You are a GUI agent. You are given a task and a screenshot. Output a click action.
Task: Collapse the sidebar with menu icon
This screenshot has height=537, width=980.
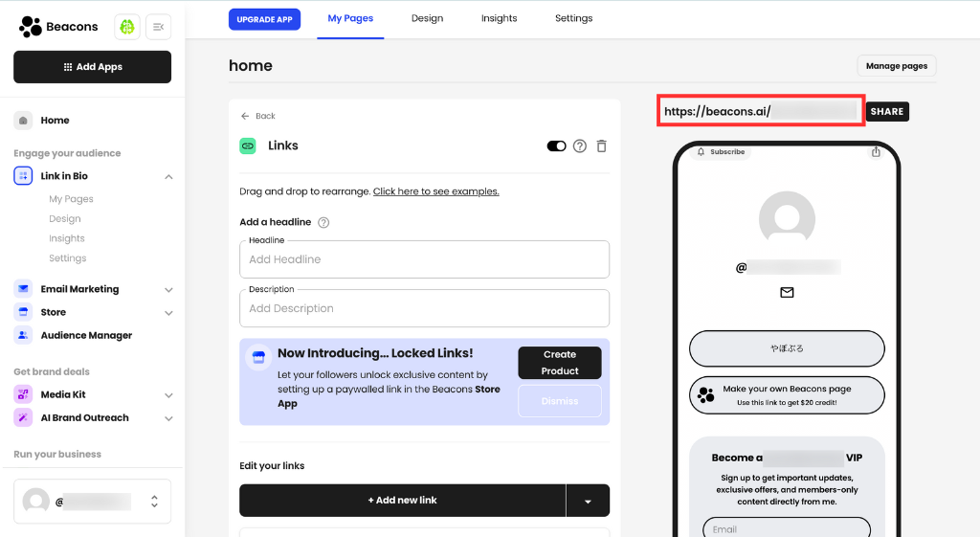pyautogui.click(x=158, y=27)
